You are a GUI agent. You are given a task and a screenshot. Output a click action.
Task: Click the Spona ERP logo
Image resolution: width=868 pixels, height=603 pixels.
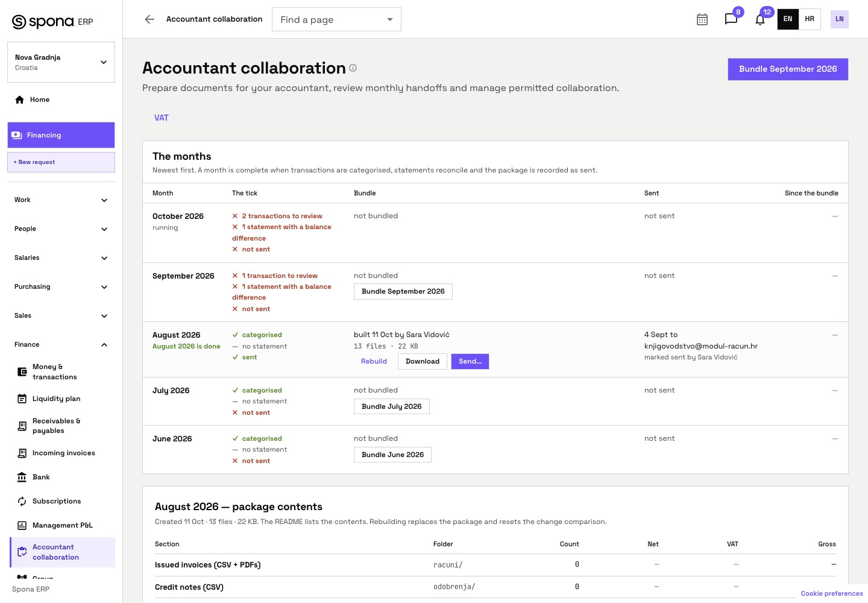[52, 22]
